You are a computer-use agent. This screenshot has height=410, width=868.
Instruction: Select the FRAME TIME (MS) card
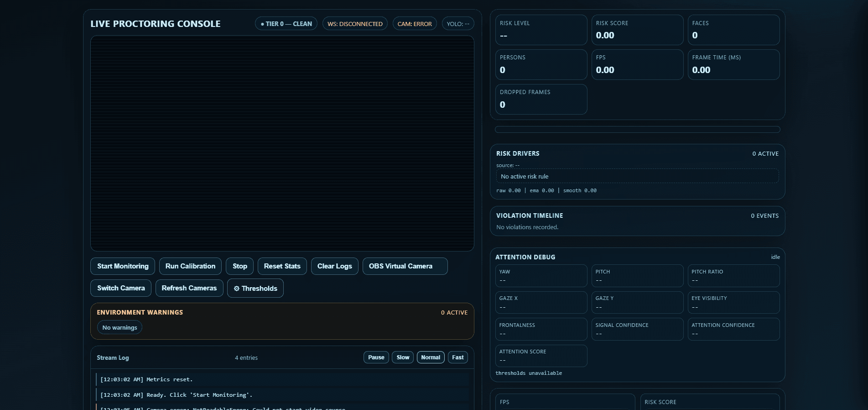[734, 65]
